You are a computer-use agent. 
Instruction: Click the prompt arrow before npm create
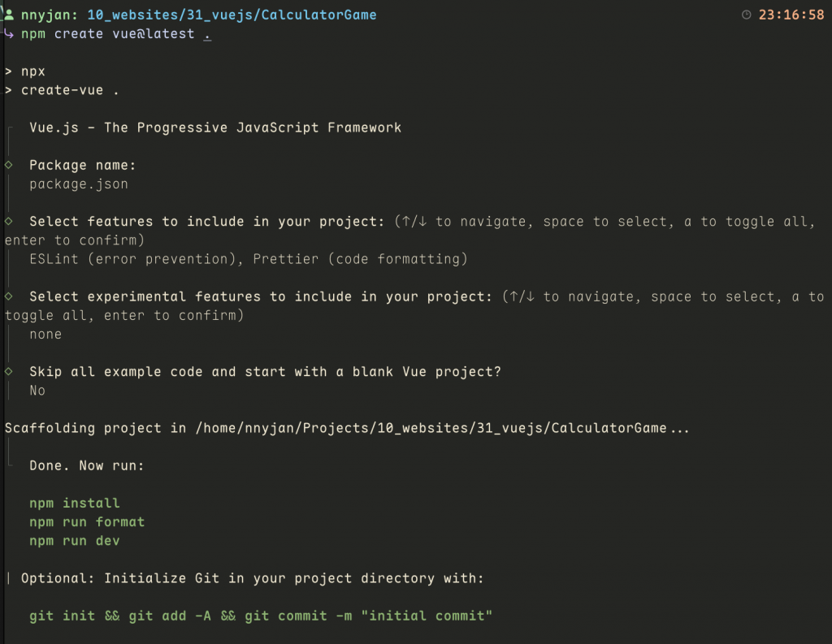8,34
